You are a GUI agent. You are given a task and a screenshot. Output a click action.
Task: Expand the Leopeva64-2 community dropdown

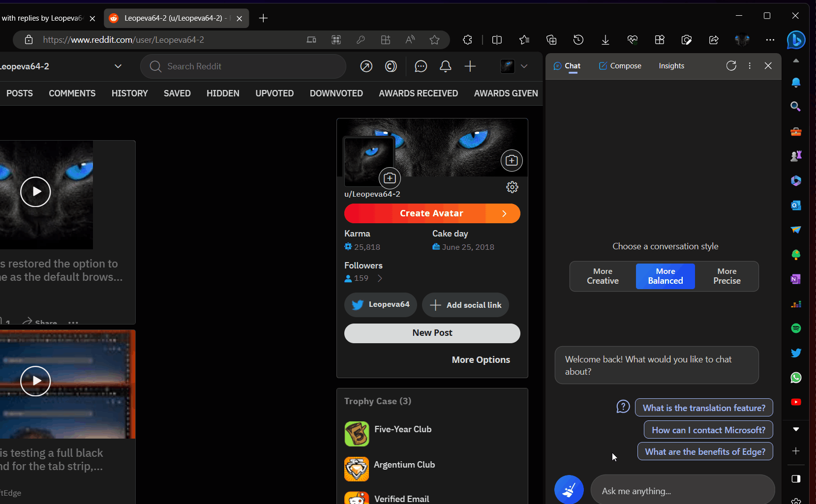(x=118, y=66)
